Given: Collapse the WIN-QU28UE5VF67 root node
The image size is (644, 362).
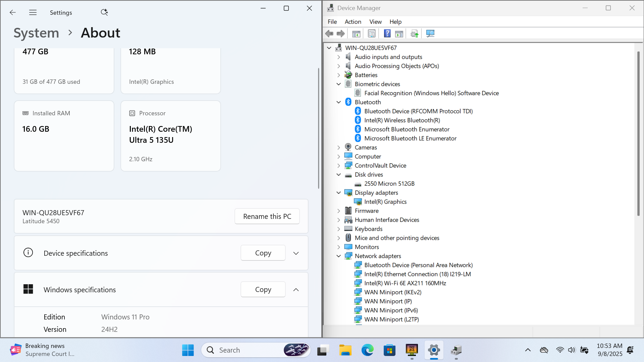Looking at the screenshot, I should (329, 48).
